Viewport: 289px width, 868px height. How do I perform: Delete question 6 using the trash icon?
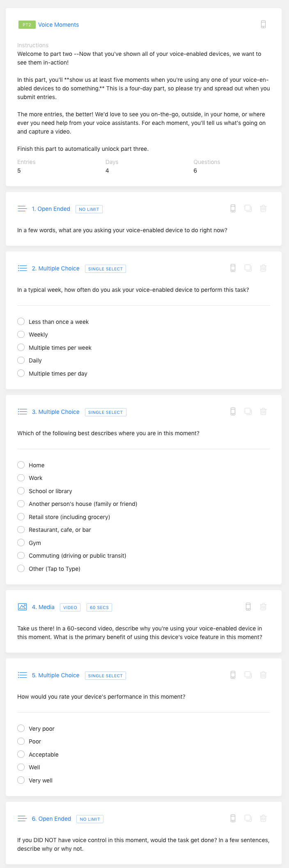tap(263, 818)
